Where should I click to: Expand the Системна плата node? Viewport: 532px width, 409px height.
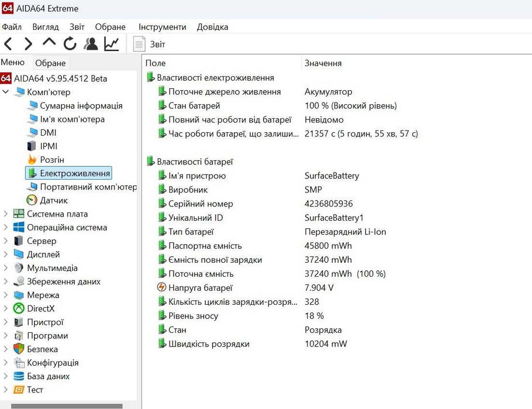point(5,214)
